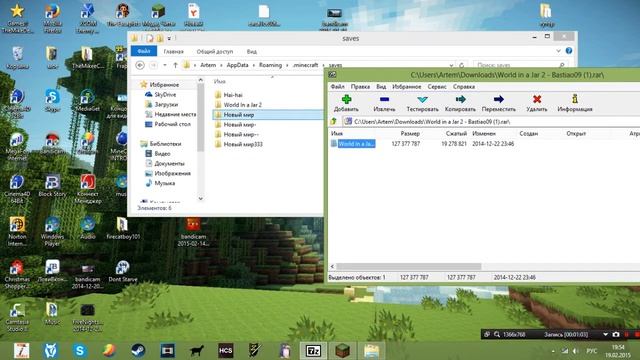Click the Копировать copy icon in 7-Zip
The height and width of the screenshot is (360, 640).
point(460,99)
